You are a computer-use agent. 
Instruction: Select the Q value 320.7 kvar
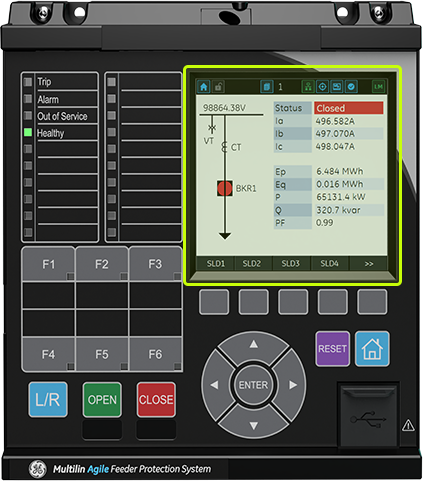[338, 210]
